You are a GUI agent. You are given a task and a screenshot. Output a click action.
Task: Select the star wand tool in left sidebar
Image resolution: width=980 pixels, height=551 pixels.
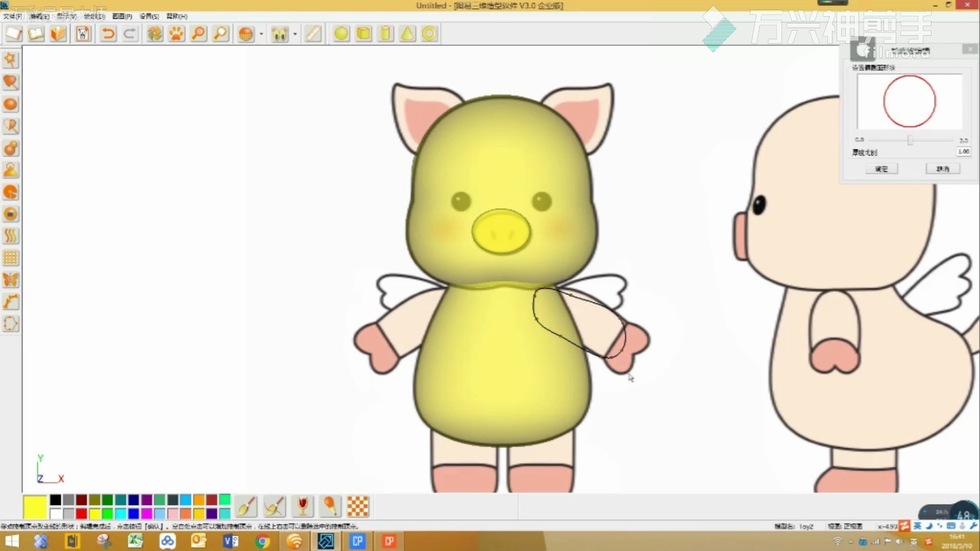[x=11, y=60]
